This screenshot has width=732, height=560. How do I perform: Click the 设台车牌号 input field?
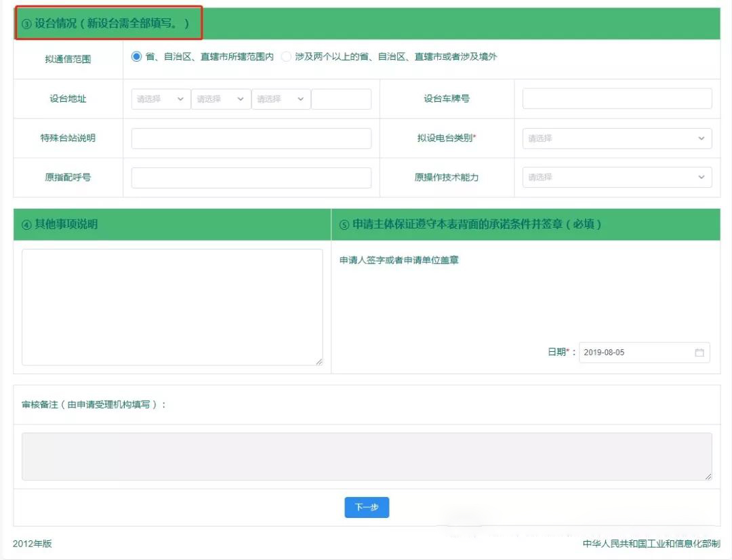tap(617, 99)
